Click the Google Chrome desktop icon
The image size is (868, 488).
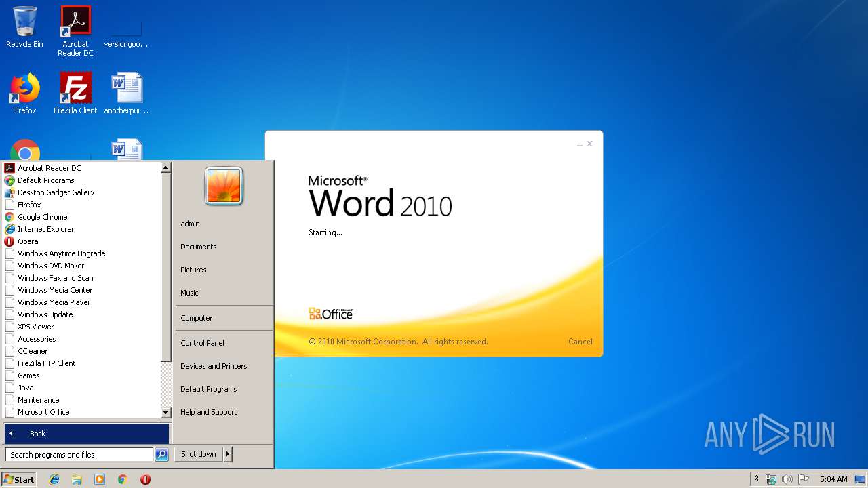click(x=25, y=150)
